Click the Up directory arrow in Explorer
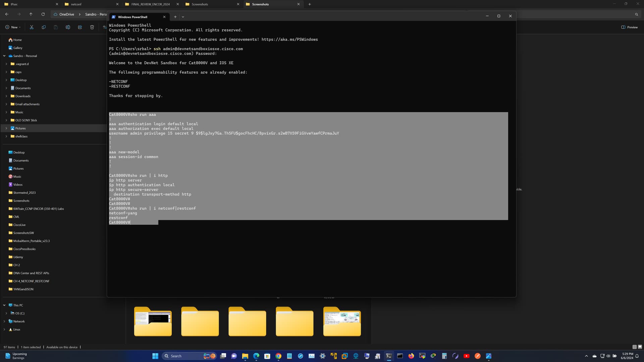The width and height of the screenshot is (644, 362). (x=31, y=14)
